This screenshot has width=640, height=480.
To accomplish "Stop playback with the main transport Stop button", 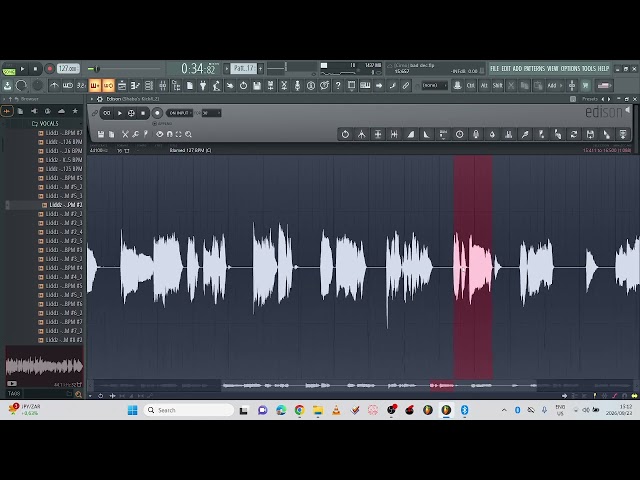I will pyautogui.click(x=36, y=69).
